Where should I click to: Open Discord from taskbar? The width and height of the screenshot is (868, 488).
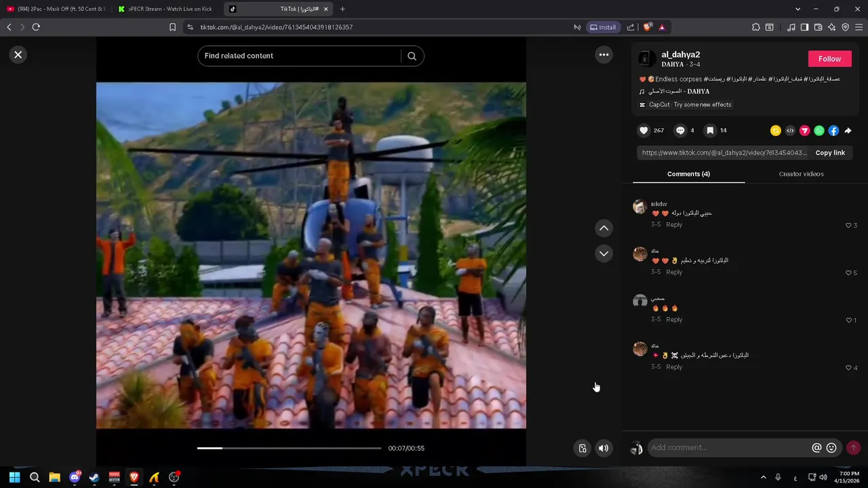[x=75, y=477]
